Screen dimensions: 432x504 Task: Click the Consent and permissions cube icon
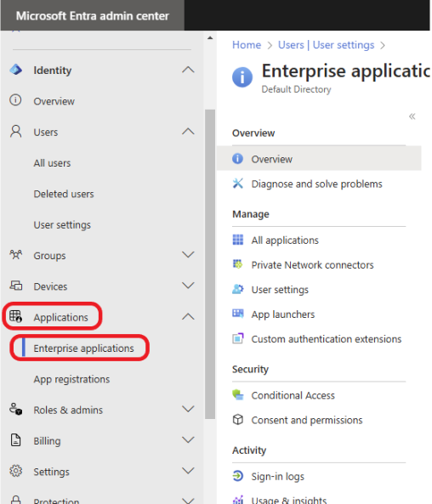click(238, 420)
